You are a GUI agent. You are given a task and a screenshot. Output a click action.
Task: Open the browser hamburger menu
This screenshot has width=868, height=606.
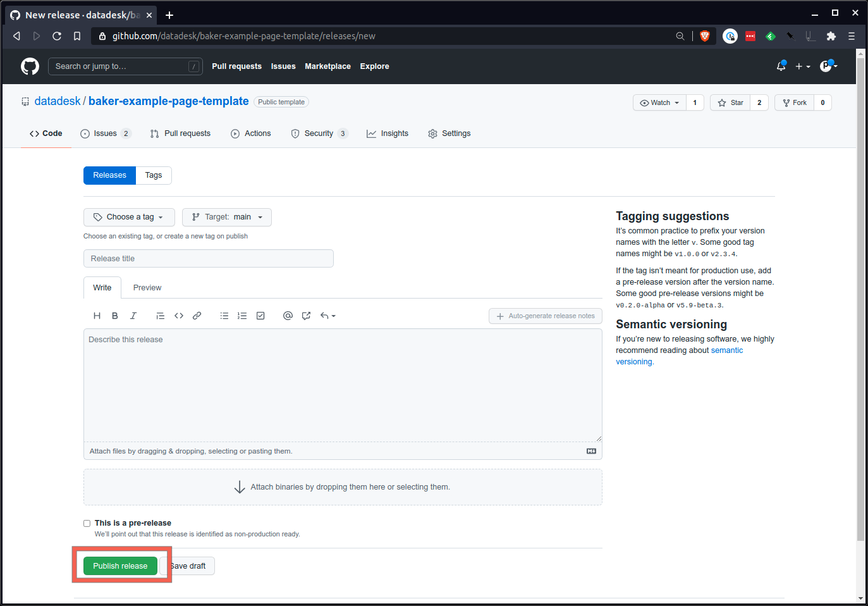click(x=852, y=36)
